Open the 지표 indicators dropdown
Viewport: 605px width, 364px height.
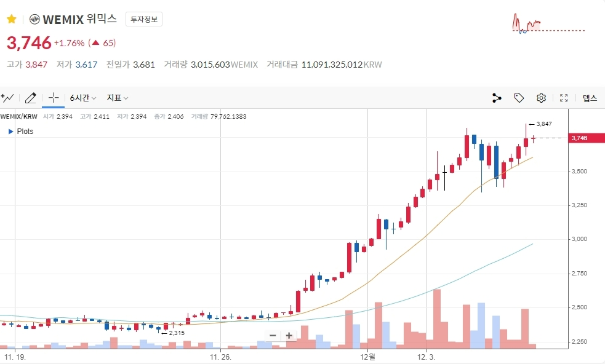point(117,98)
